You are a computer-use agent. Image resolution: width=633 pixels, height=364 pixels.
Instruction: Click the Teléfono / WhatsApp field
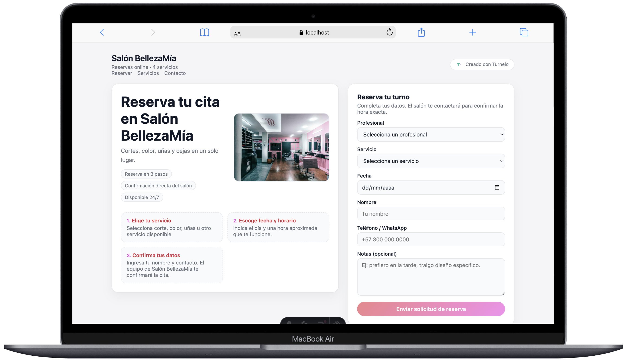(430, 240)
